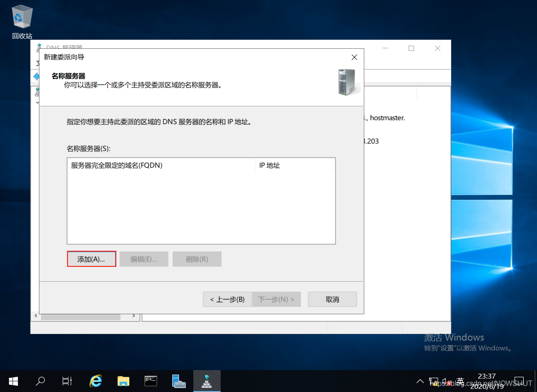The height and width of the screenshot is (392, 537).
Task: Click the 编辑(E)... button
Action: click(x=144, y=259)
